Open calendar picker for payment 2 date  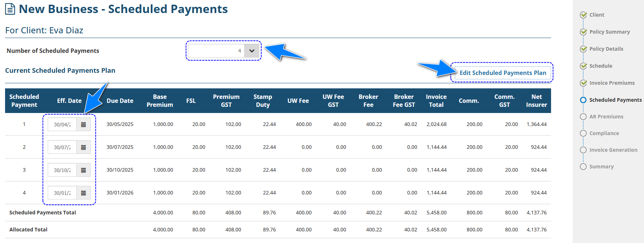point(84,147)
